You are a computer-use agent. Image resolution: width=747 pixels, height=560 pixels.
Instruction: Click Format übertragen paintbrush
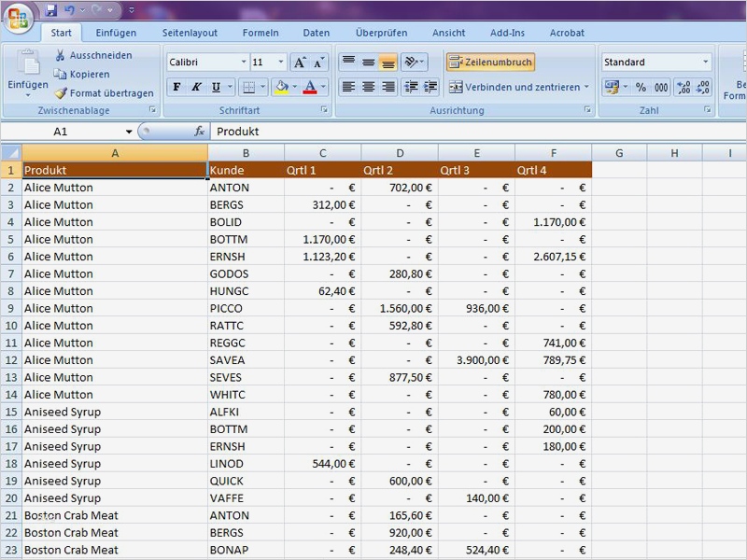pyautogui.click(x=61, y=93)
